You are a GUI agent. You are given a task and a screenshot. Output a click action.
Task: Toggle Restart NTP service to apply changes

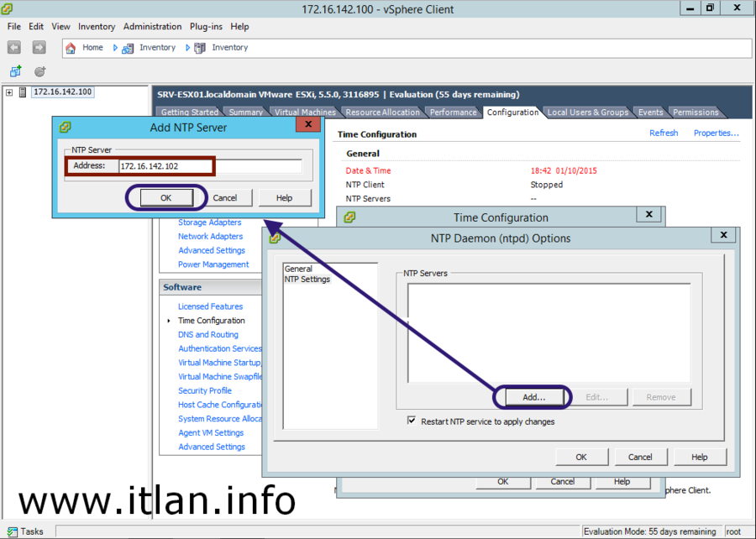[x=412, y=421]
